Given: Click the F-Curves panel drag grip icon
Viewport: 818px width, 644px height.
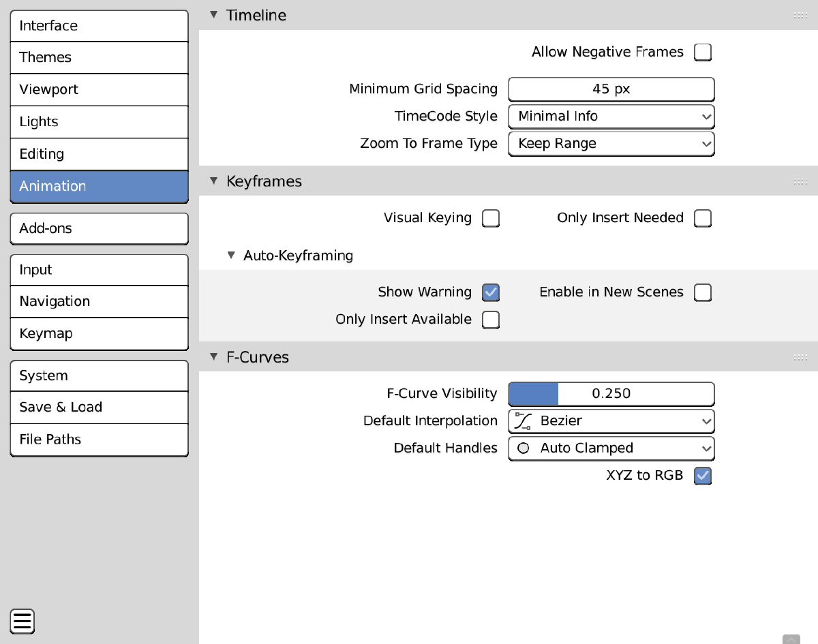Looking at the screenshot, I should point(800,358).
